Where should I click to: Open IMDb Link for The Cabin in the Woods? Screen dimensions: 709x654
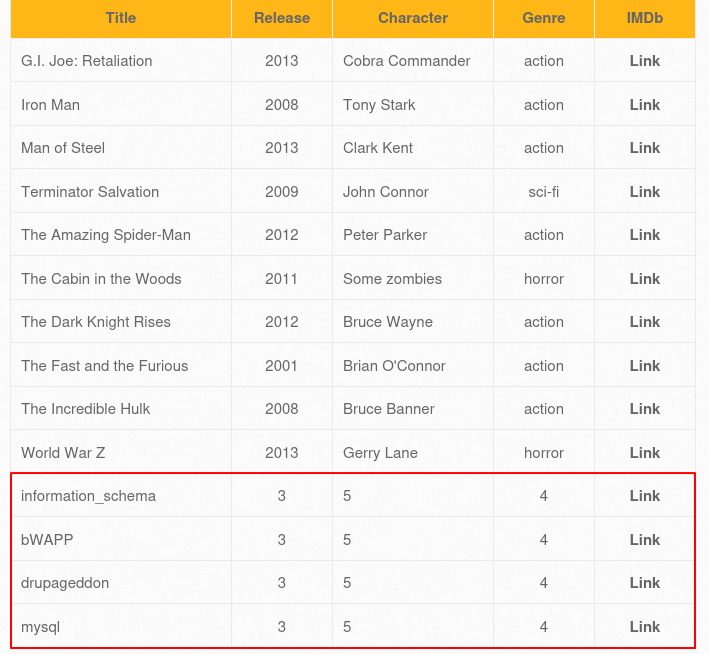(644, 279)
